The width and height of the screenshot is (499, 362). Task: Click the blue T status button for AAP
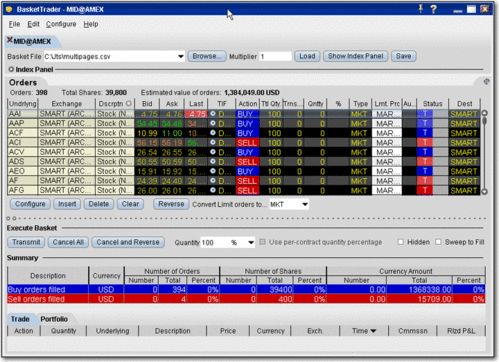click(x=425, y=123)
